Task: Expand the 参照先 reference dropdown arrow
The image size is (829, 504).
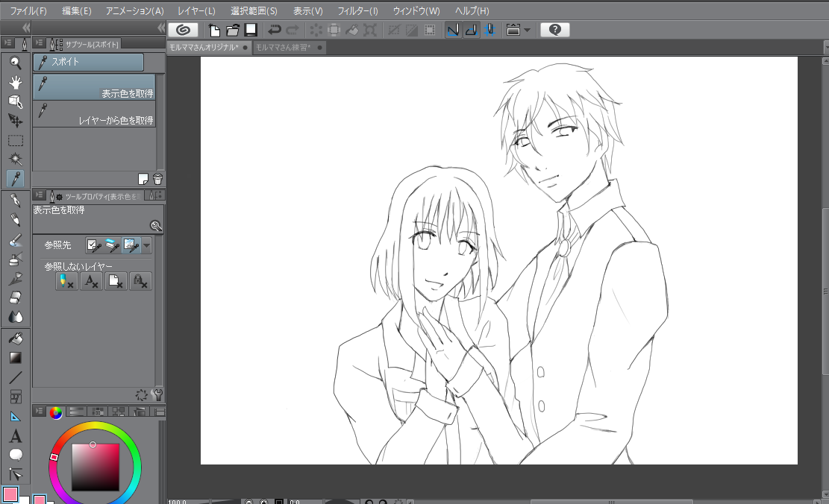Action: 146,245
